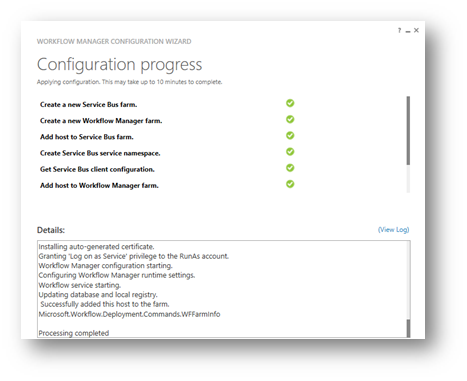Minimize the configuration wizard window
The height and width of the screenshot is (381, 467).
click(408, 31)
